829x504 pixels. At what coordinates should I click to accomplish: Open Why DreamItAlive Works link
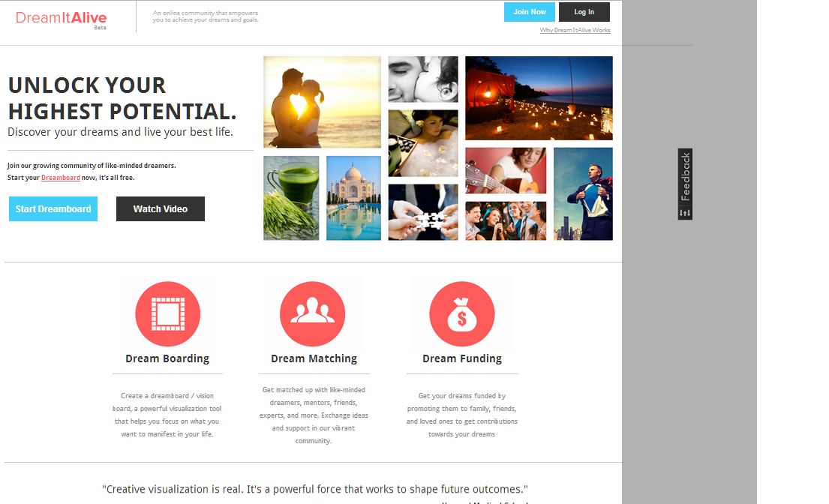click(x=575, y=30)
